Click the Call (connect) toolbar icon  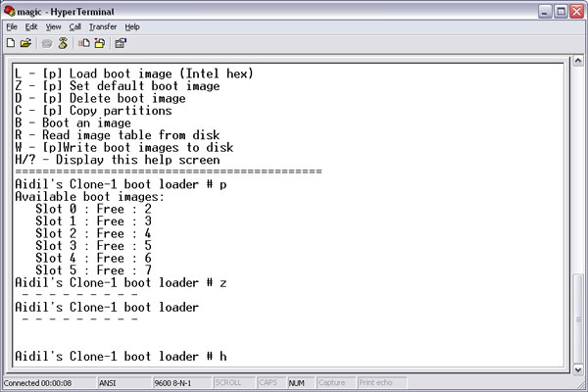pyautogui.click(x=47, y=43)
